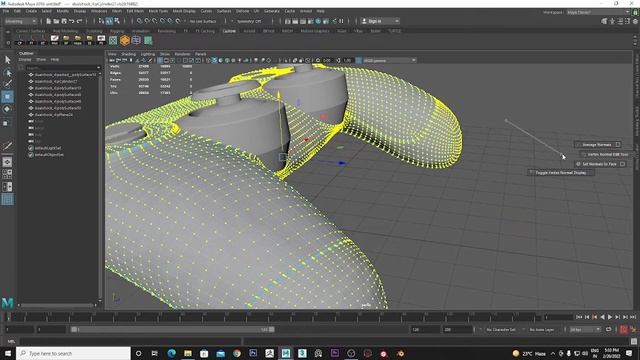Image resolution: width=640 pixels, height=360 pixels.
Task: Click the Redo arrow icon
Action: (x=80, y=21)
